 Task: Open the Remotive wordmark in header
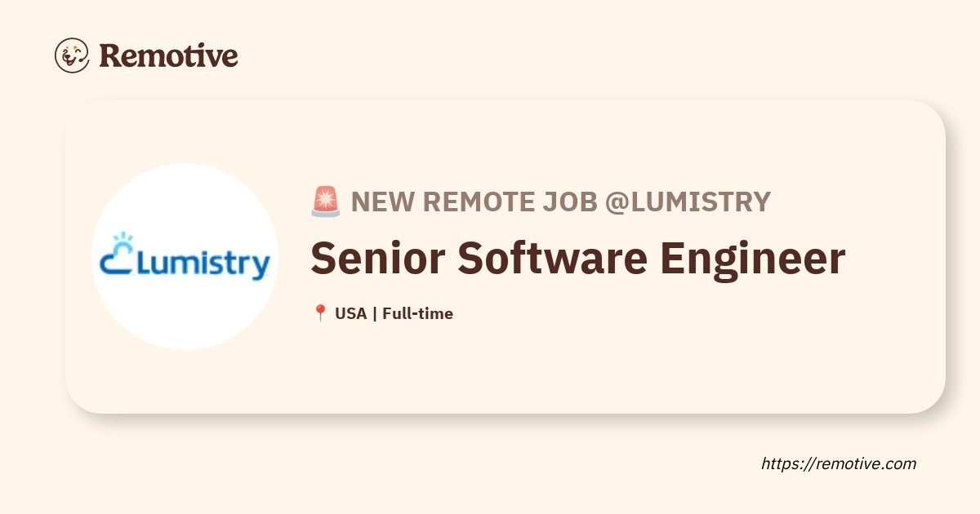168,55
